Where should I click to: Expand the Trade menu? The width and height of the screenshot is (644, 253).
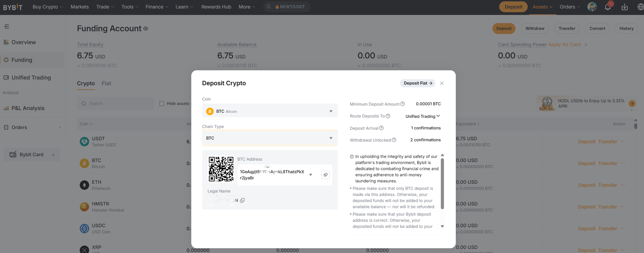(x=105, y=7)
